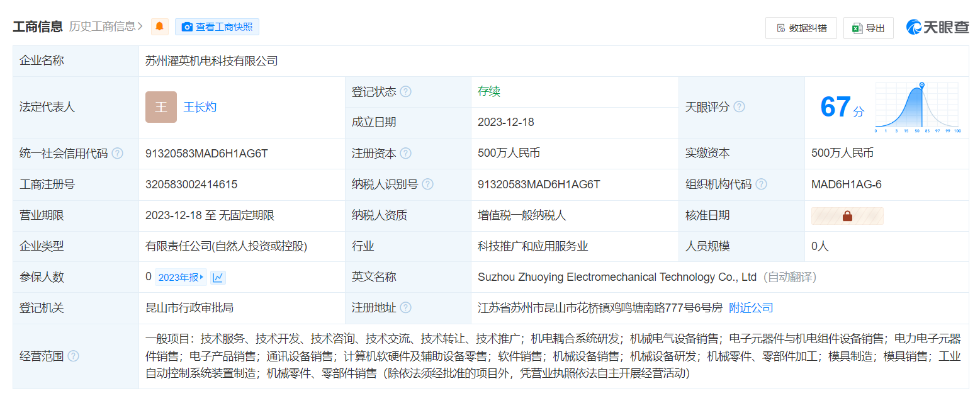
Task: Click the 天眼查 logo
Action: (x=937, y=27)
